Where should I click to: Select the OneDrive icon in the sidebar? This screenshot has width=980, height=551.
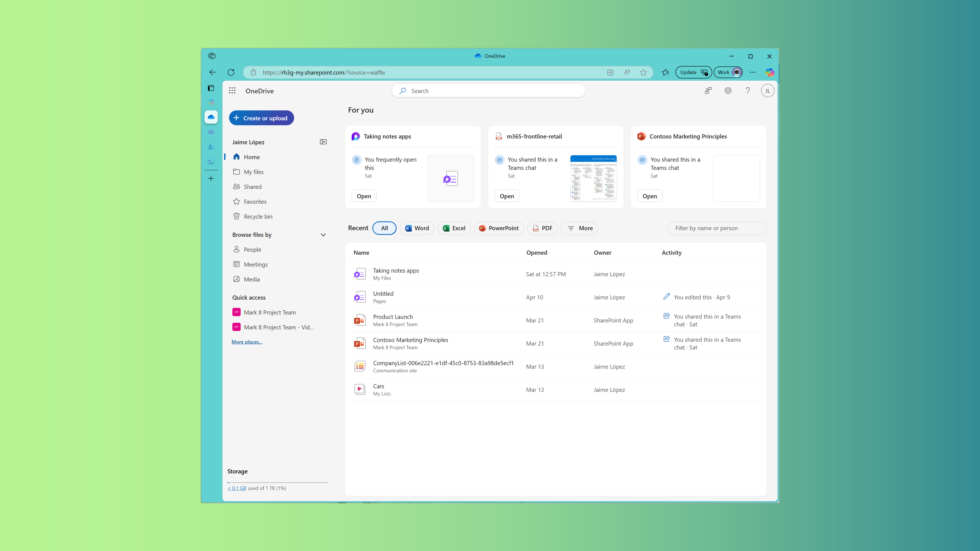(211, 117)
